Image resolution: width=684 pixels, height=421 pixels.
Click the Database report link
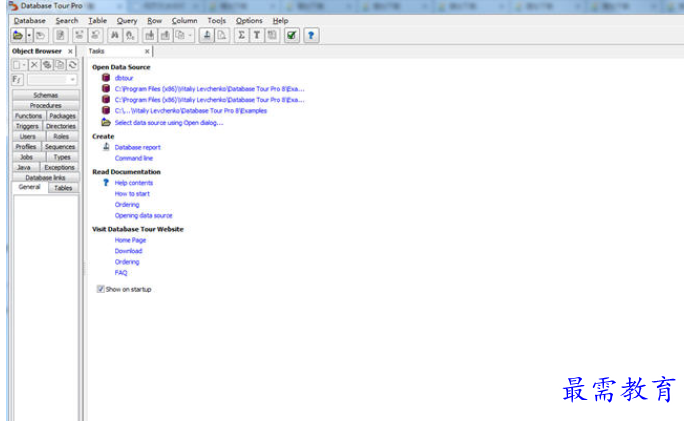click(x=137, y=147)
